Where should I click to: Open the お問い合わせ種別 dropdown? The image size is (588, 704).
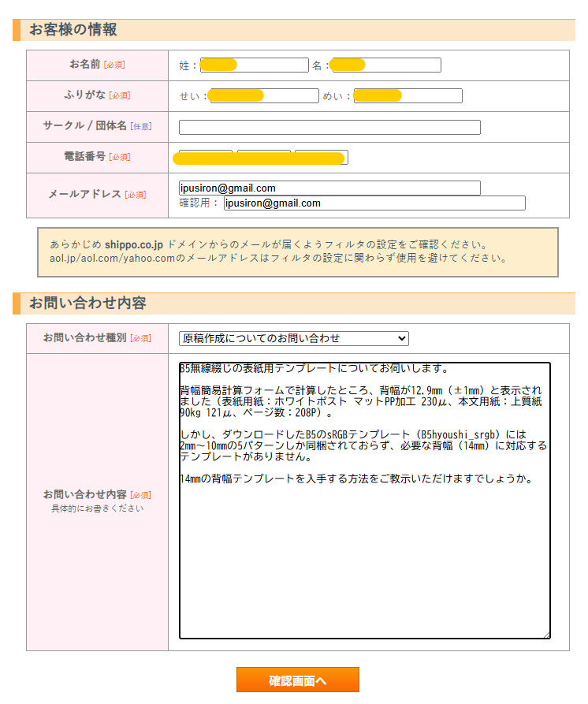[294, 338]
